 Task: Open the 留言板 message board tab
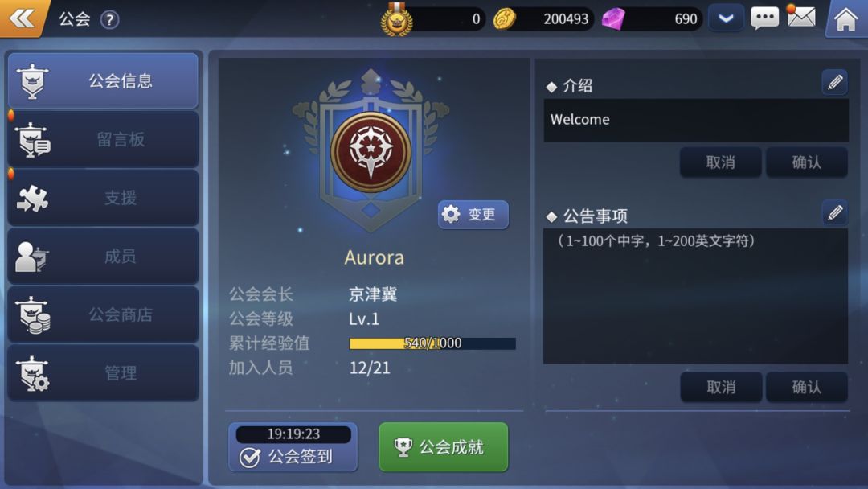pyautogui.click(x=103, y=140)
